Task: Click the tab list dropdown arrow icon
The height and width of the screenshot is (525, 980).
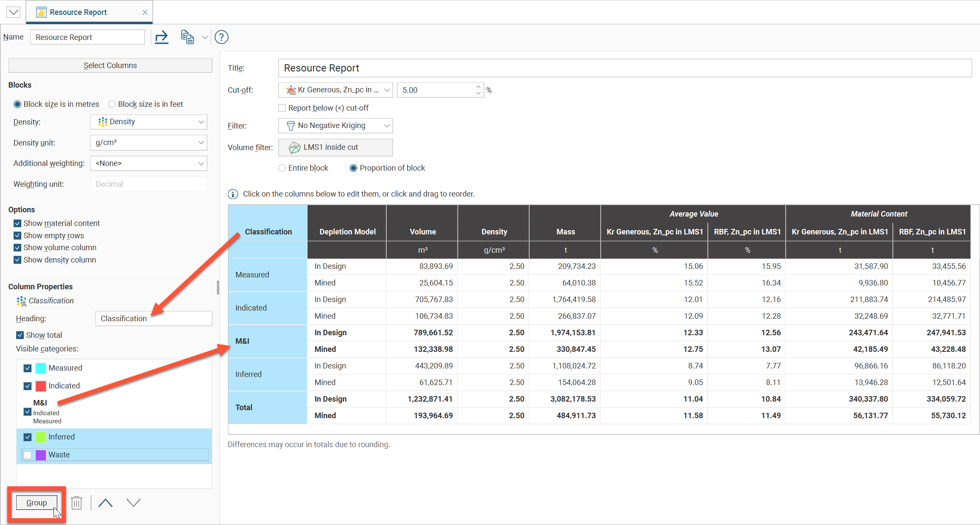Action: click(x=13, y=12)
